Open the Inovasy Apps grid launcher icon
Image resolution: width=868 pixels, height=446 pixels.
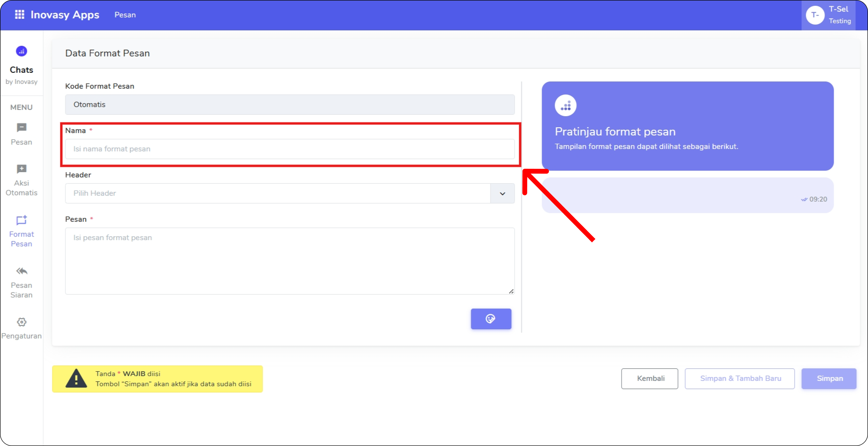pos(20,14)
